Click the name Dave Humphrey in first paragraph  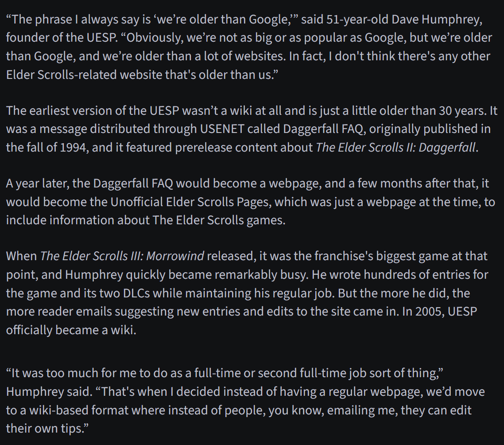437,20
